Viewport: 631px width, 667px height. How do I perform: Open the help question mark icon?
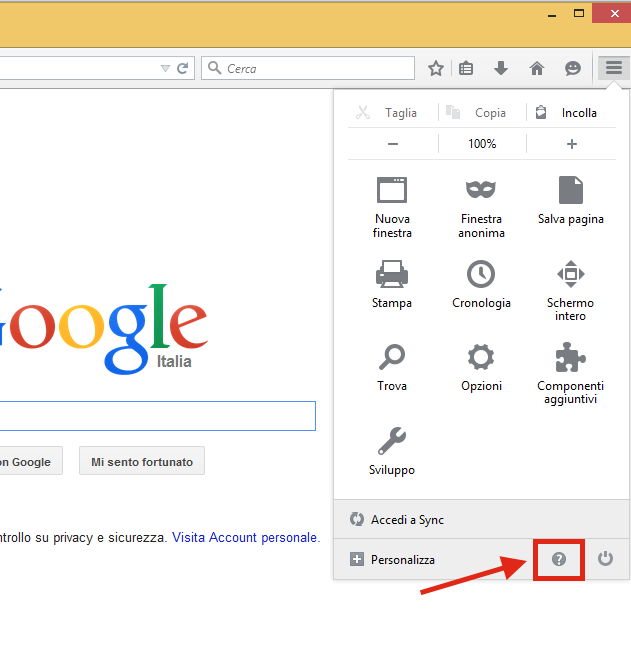pos(559,559)
